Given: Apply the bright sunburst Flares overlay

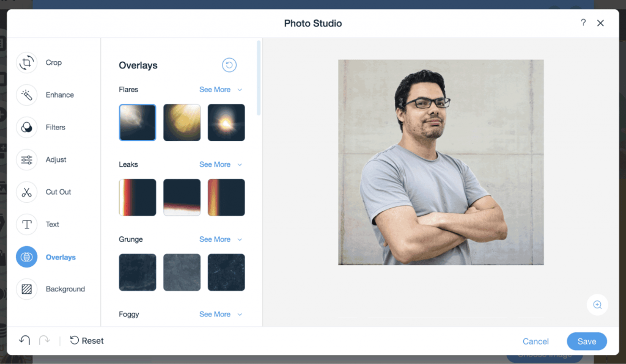Looking at the screenshot, I should coord(226,122).
